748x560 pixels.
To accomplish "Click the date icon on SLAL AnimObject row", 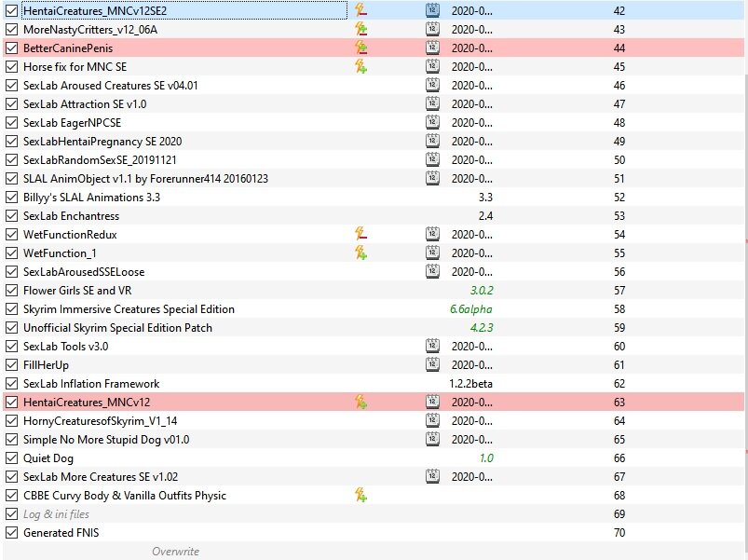I will click(432, 177).
